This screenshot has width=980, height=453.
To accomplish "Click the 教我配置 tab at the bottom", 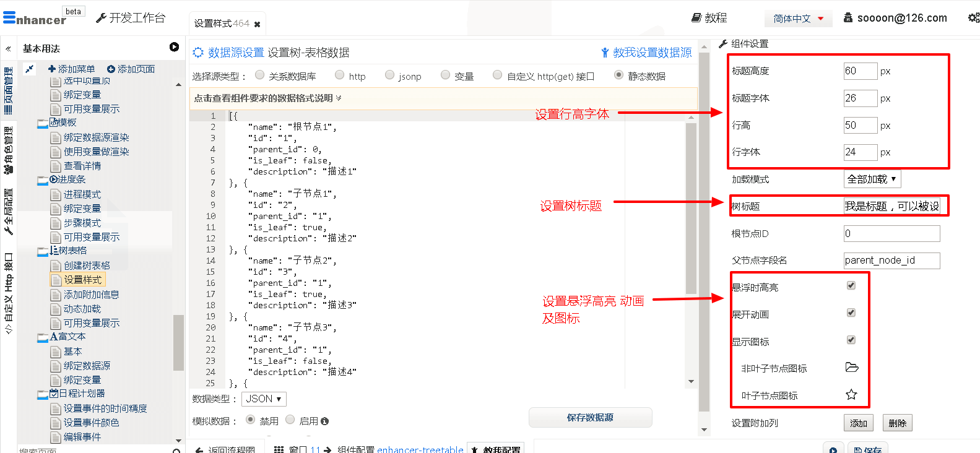I will point(496,449).
